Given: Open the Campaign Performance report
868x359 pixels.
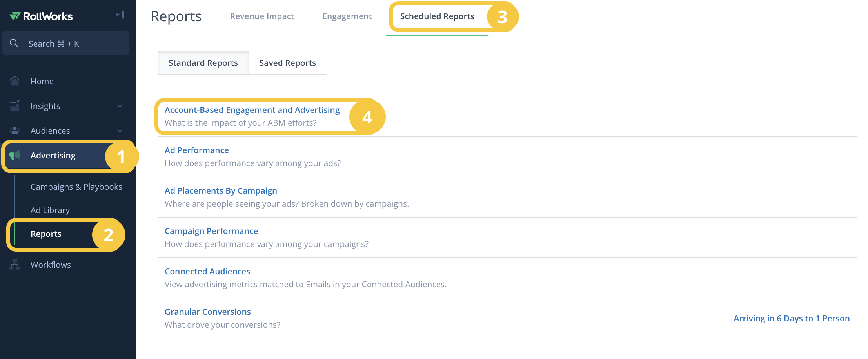Looking at the screenshot, I should (211, 231).
